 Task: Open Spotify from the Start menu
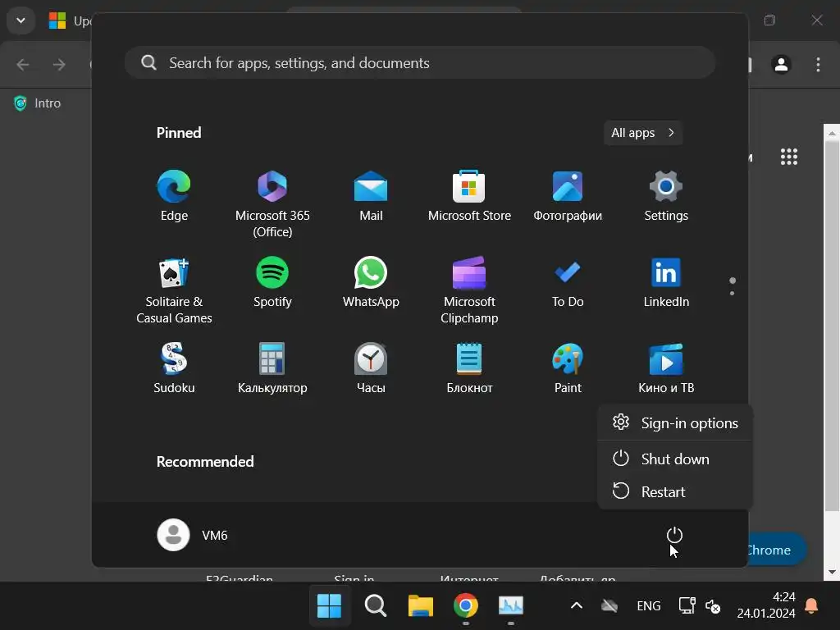point(272,282)
